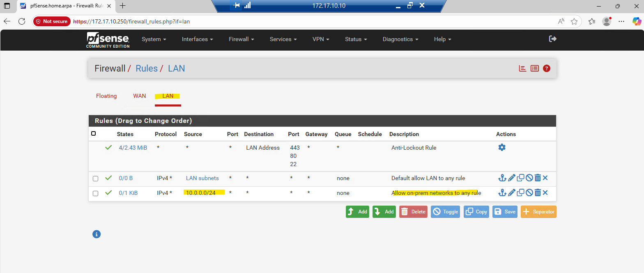
Task: Expand the Firewall menu dropdown
Action: coord(241,39)
